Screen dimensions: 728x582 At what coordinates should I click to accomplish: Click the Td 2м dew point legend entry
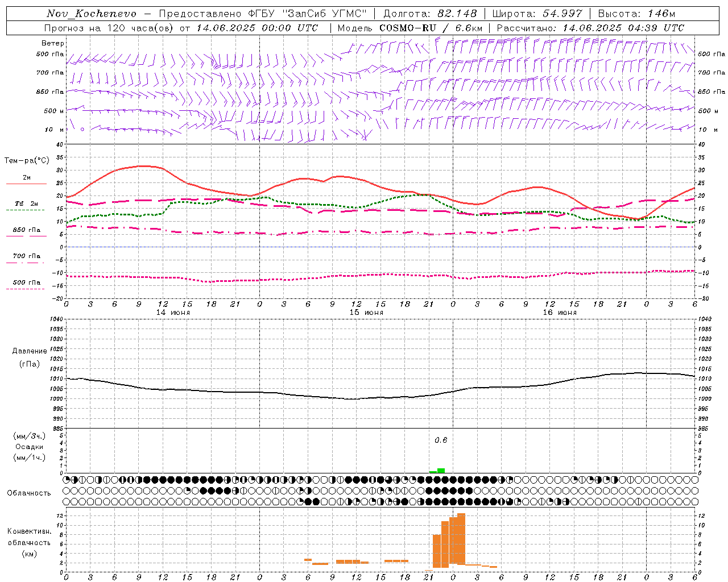[x=26, y=203]
